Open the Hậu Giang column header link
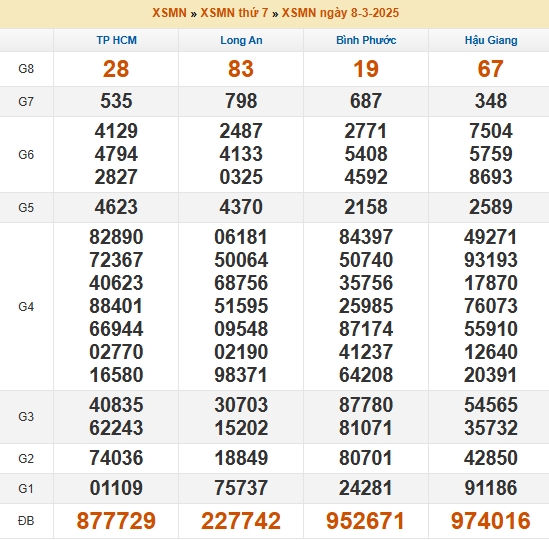The image size is (549, 540). coord(491,40)
